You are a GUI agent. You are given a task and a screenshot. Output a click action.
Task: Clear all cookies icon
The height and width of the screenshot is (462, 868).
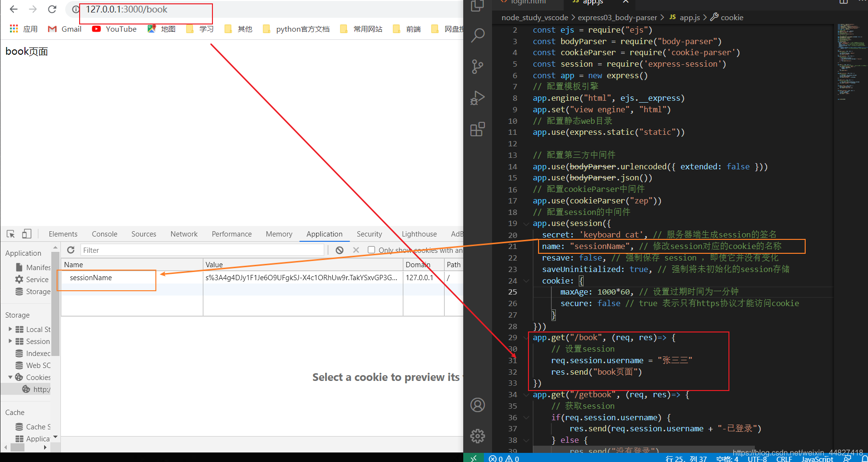click(340, 250)
